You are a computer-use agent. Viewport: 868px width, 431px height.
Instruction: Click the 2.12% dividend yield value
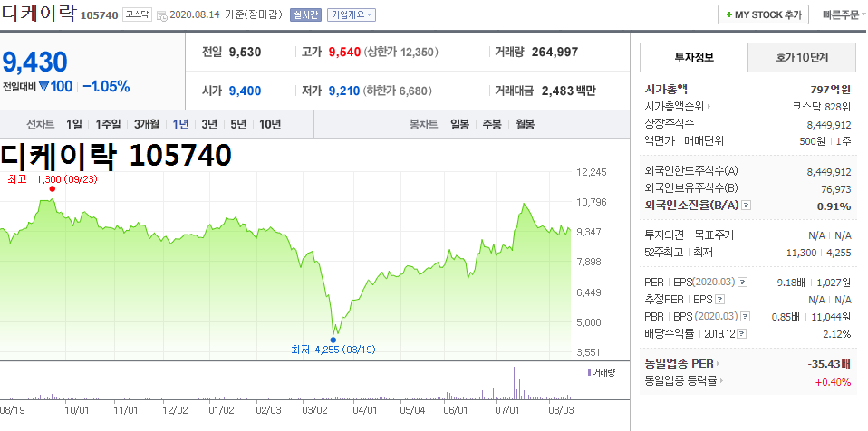point(836,334)
